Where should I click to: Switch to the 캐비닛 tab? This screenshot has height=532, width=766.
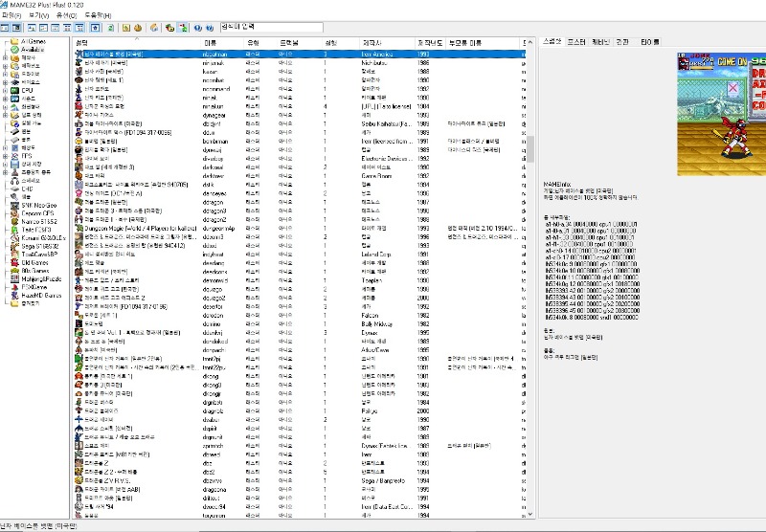click(600, 42)
